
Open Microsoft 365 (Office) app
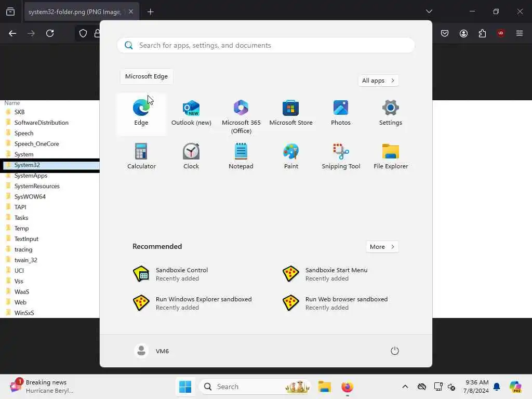[x=241, y=115]
